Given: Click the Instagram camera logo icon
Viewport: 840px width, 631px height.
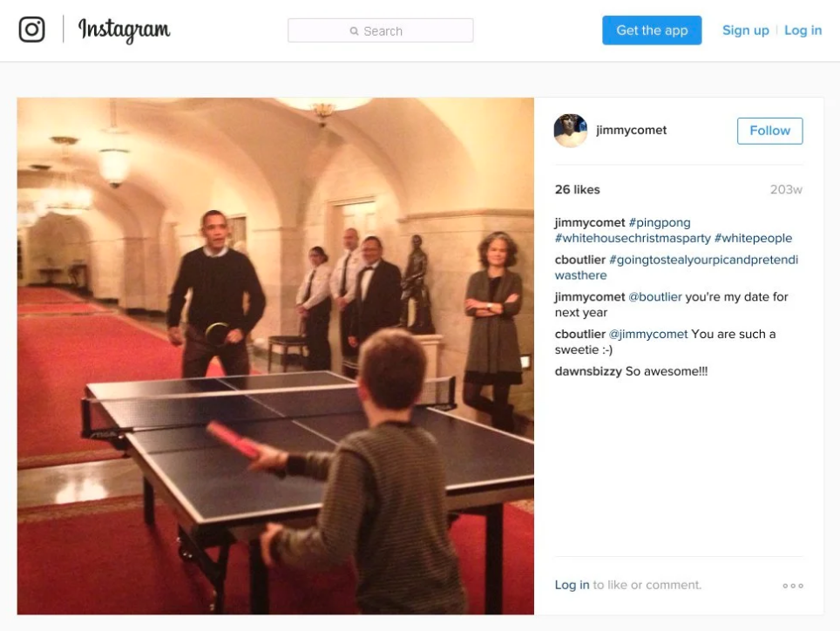Looking at the screenshot, I should pyautogui.click(x=31, y=29).
